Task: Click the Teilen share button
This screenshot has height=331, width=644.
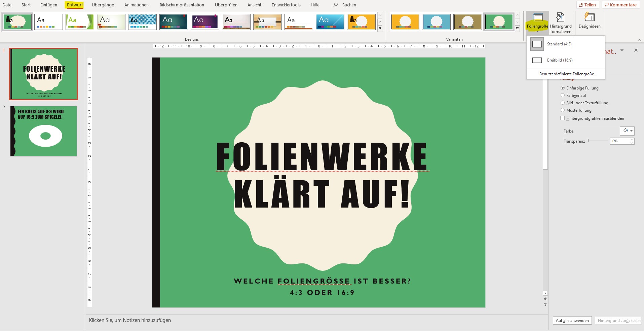Action: (x=588, y=5)
